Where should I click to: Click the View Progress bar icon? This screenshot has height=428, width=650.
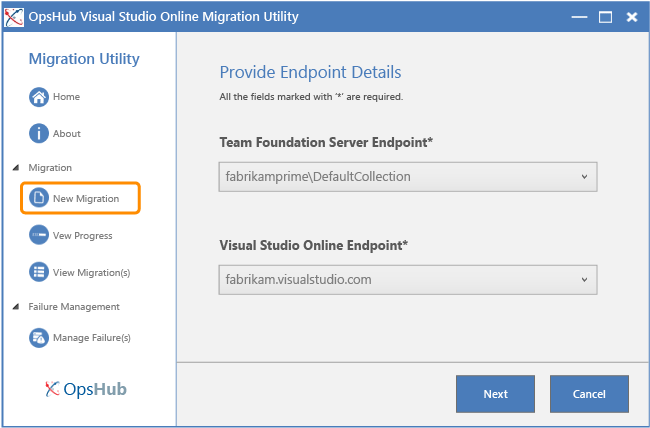tap(39, 235)
